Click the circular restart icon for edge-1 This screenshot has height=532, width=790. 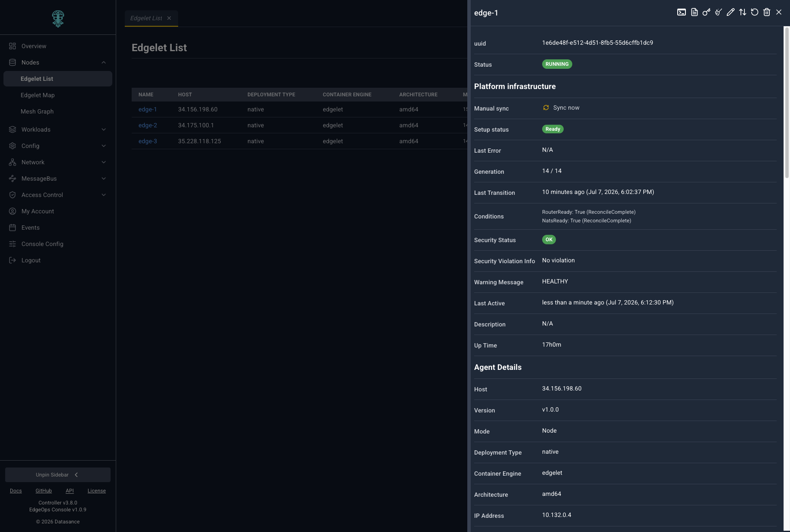click(755, 12)
